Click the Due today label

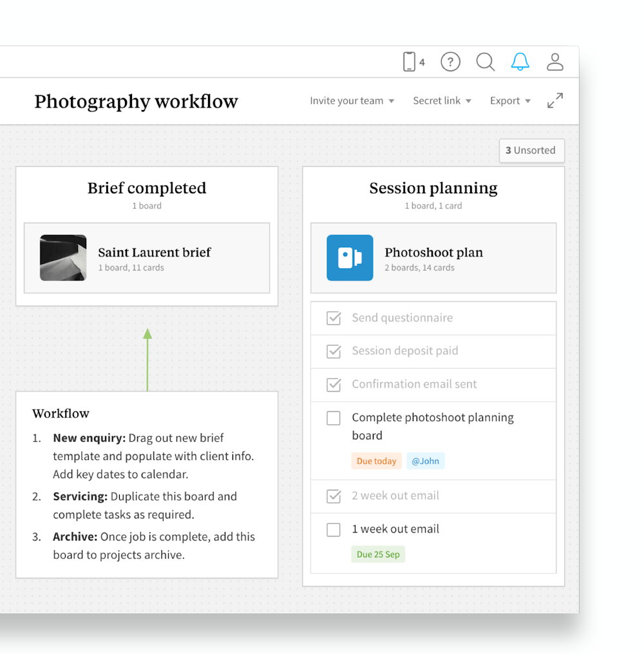376,461
